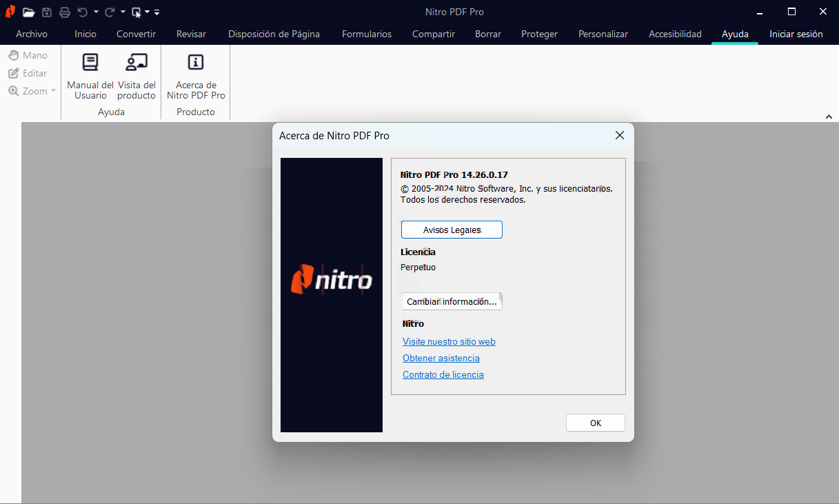Viewport: 839px width, 504px height.
Task: Click the Avisos Legales button
Action: click(452, 230)
